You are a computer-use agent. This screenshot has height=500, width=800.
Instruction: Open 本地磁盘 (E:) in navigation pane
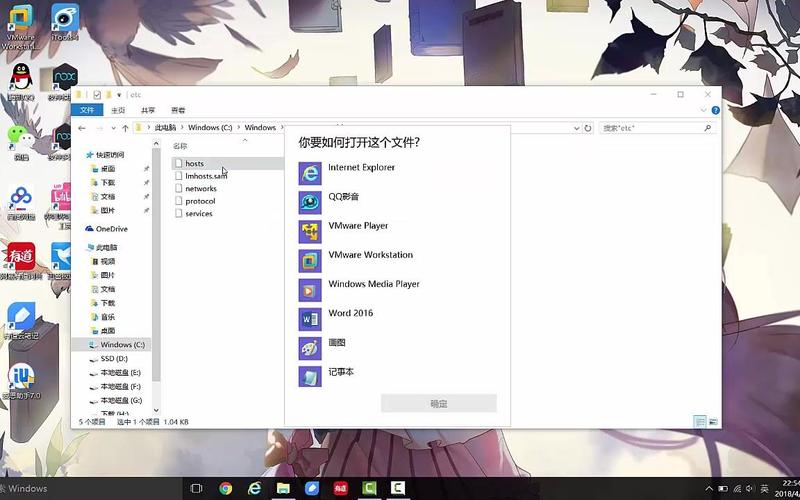click(x=120, y=372)
